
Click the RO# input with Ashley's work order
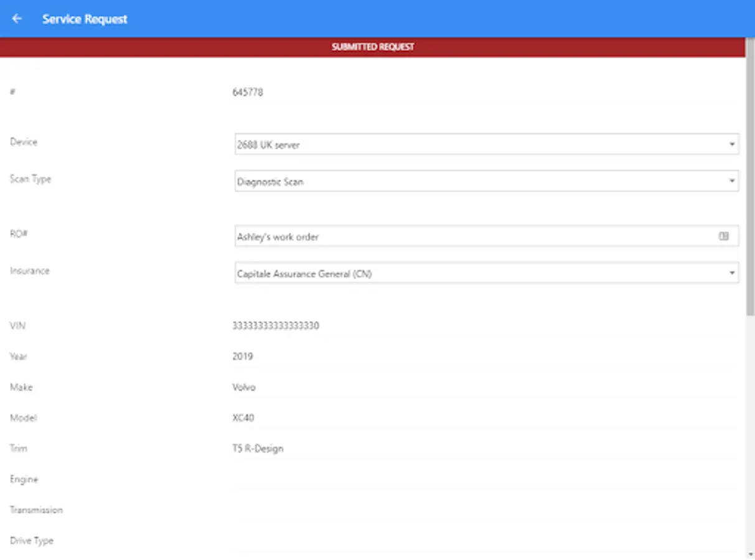(x=487, y=236)
